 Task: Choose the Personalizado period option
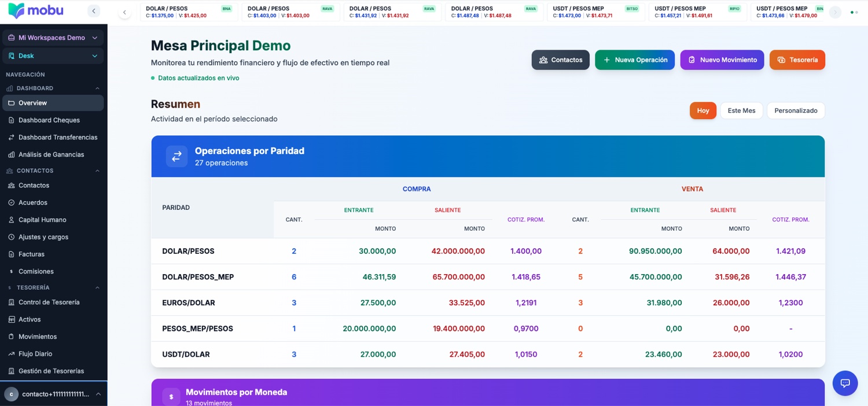pos(796,110)
